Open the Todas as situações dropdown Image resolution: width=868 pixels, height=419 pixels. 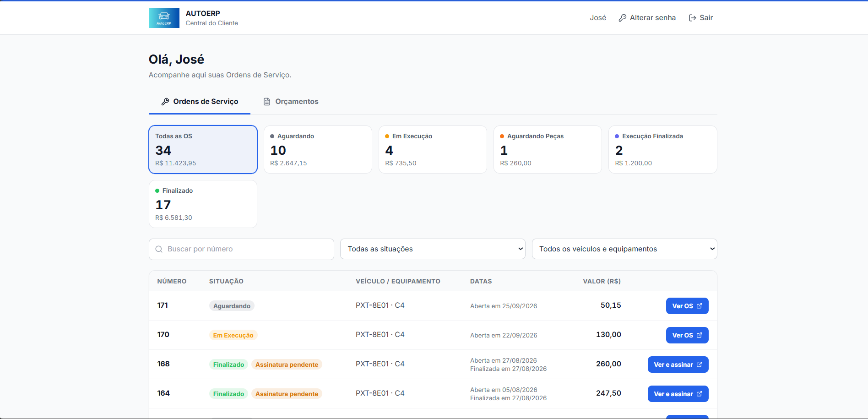[x=433, y=249]
